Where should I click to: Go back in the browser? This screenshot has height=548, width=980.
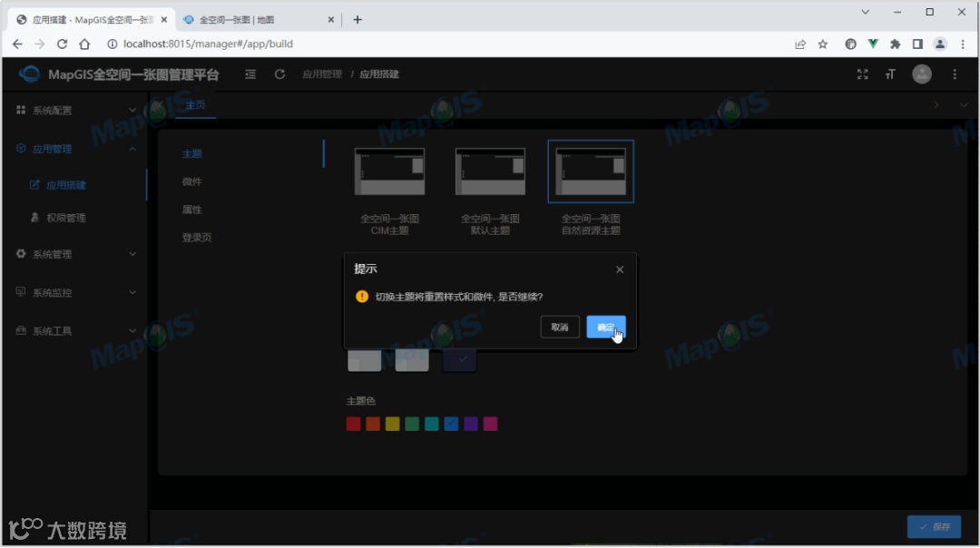(x=17, y=44)
